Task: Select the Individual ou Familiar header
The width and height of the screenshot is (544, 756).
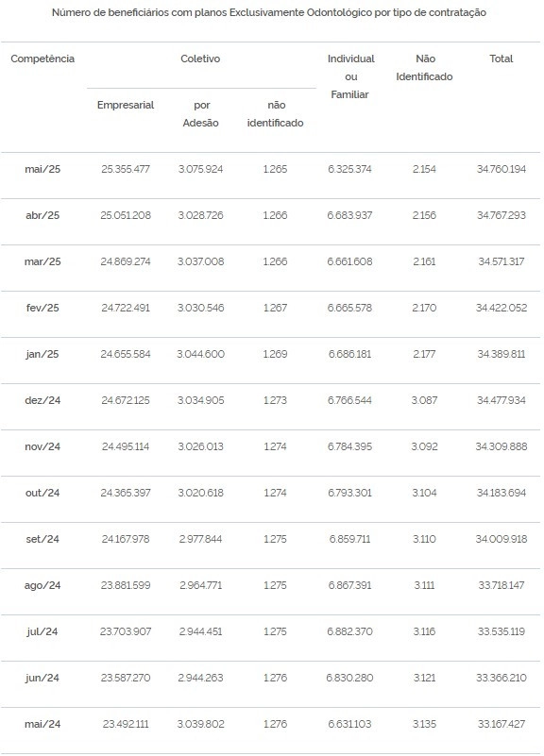Action: (350, 76)
